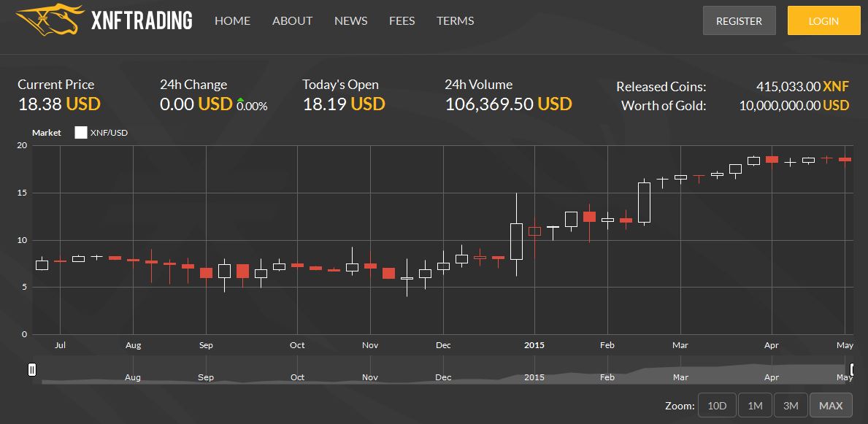Open the TERMS page
The width and height of the screenshot is (868, 424).
point(455,20)
